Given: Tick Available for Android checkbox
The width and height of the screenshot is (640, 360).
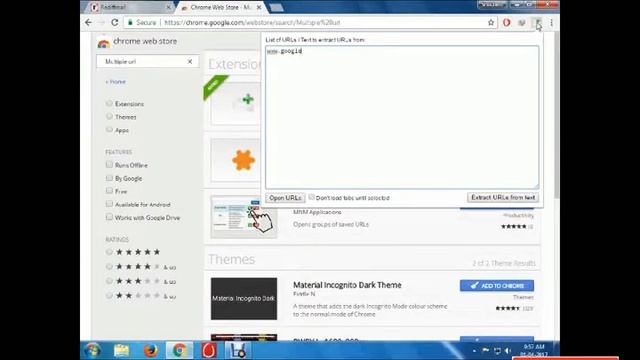Looking at the screenshot, I should (x=109, y=204).
